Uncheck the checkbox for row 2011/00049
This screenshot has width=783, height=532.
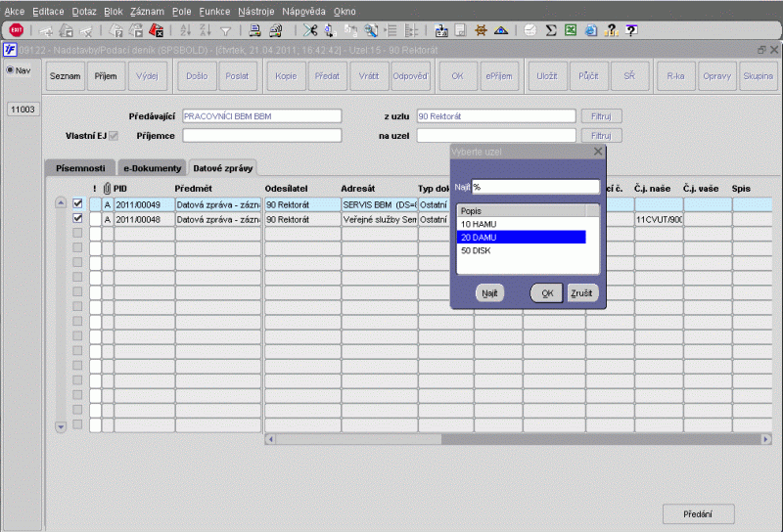77,203
